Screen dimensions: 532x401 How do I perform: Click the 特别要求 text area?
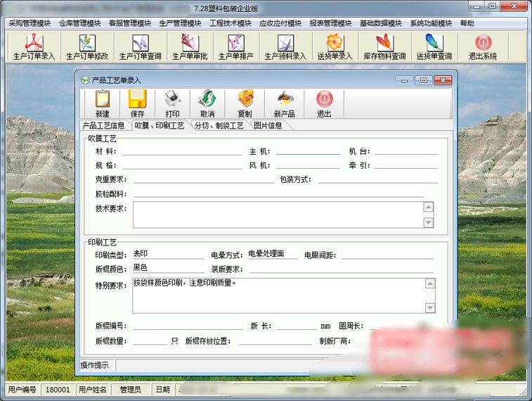(279, 295)
